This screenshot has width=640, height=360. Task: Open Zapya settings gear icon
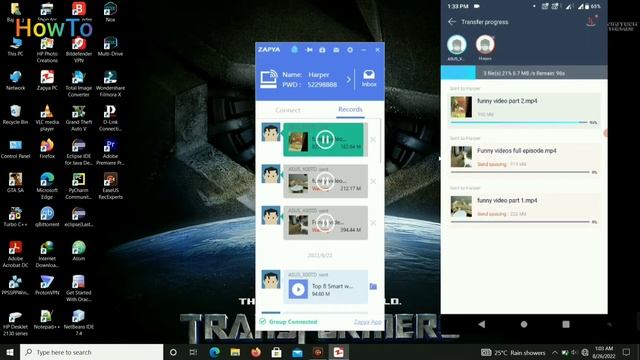click(350, 50)
